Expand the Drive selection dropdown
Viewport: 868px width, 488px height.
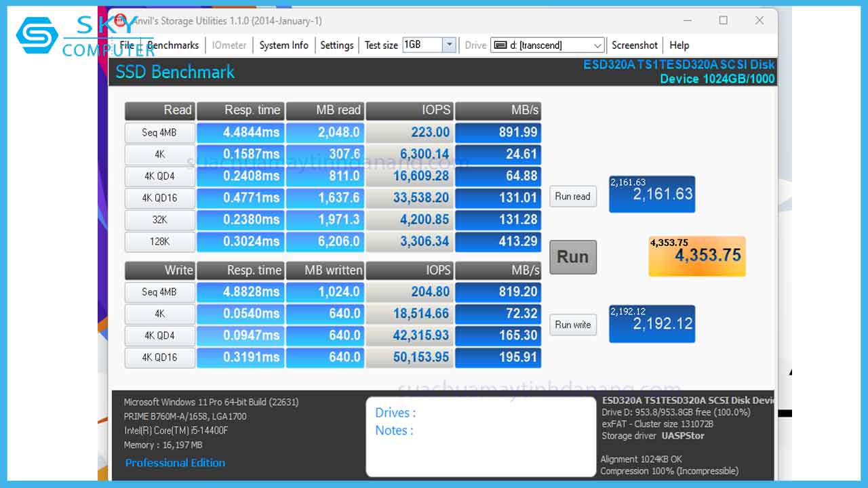(x=597, y=45)
